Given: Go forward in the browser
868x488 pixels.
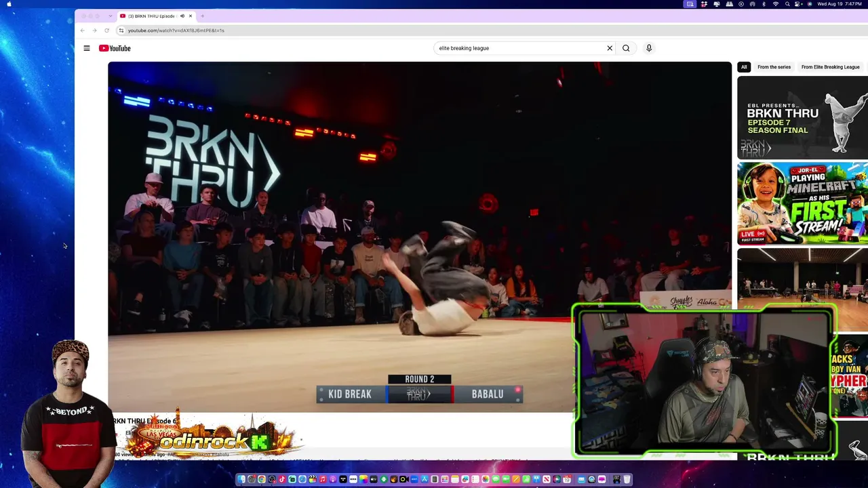Looking at the screenshot, I should pyautogui.click(x=94, y=30).
